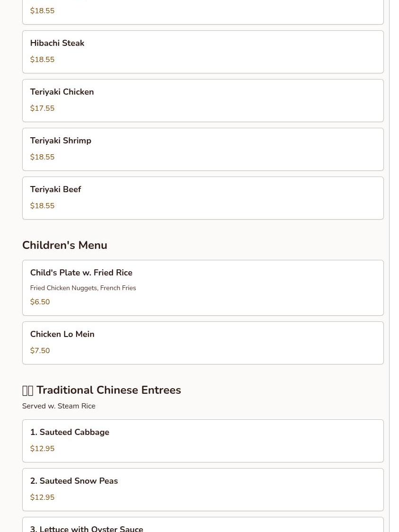Click the price under Hibachi Steak
The height and width of the screenshot is (532, 399).
[x=42, y=60]
